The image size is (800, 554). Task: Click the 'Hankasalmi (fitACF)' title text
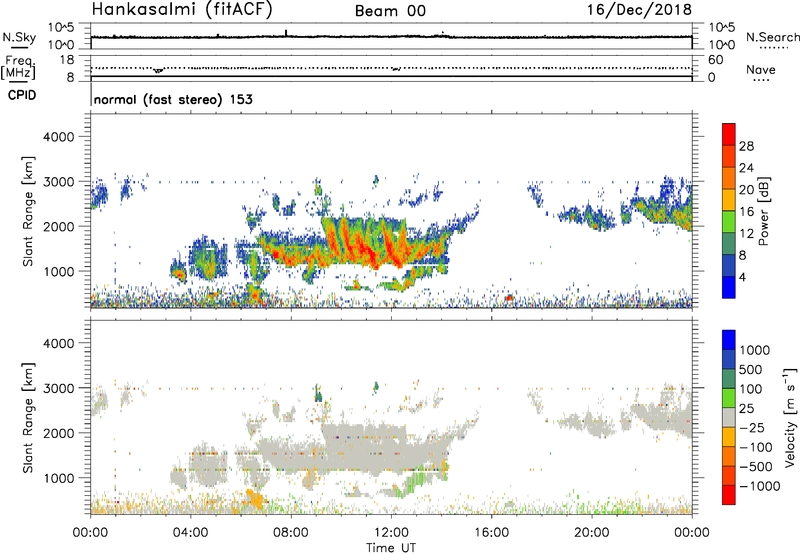182,9
